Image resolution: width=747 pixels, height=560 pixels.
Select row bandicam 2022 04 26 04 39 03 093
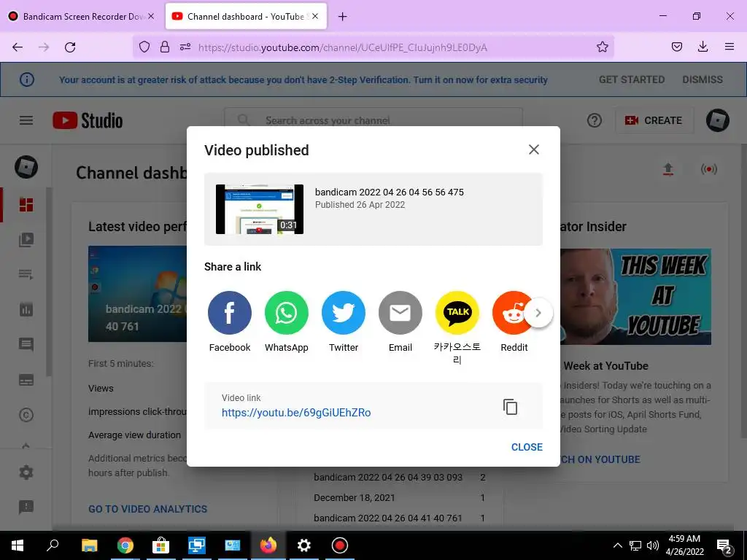(399, 477)
